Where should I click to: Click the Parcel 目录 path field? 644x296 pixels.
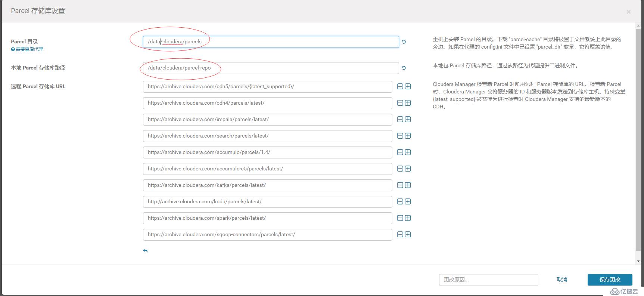271,42
